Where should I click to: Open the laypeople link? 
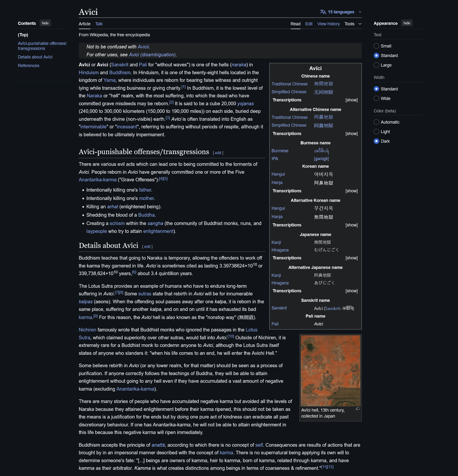(x=96, y=231)
